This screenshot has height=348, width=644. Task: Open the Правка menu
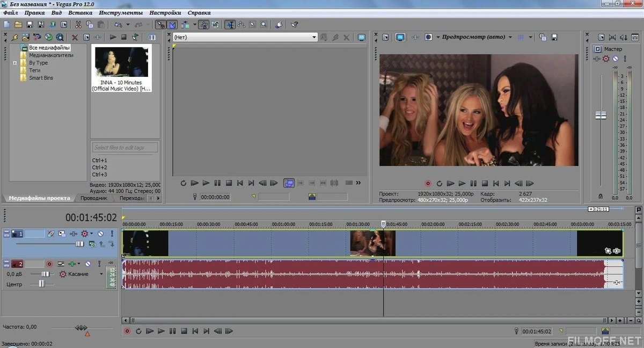[34, 12]
